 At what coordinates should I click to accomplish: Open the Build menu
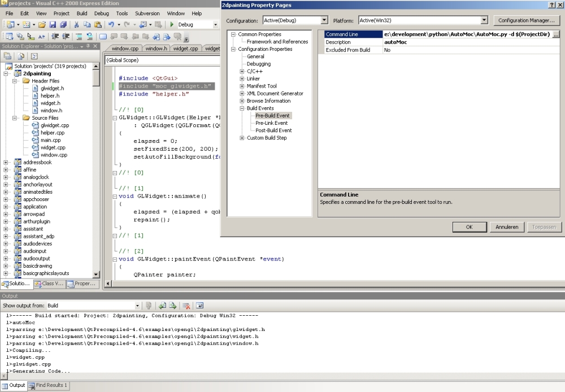click(x=82, y=13)
